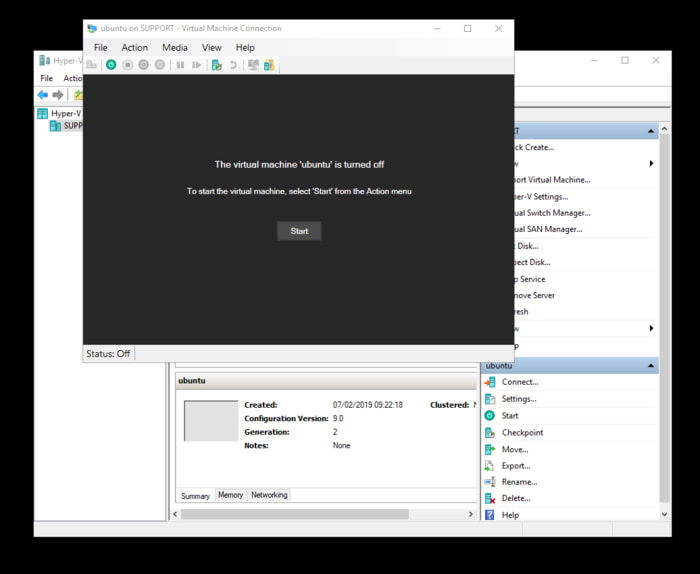Viewport: 700px width, 574px height.
Task: Click Connect... in the ubuntu actions
Action: [x=520, y=382]
